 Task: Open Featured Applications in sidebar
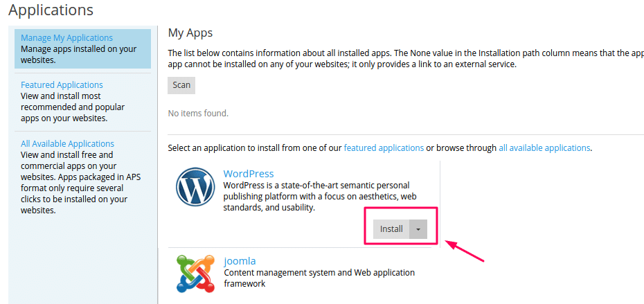pyautogui.click(x=62, y=84)
